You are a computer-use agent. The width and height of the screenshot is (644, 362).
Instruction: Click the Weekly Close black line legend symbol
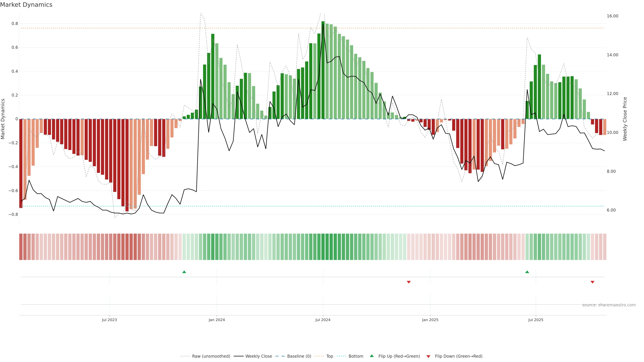tap(238, 356)
